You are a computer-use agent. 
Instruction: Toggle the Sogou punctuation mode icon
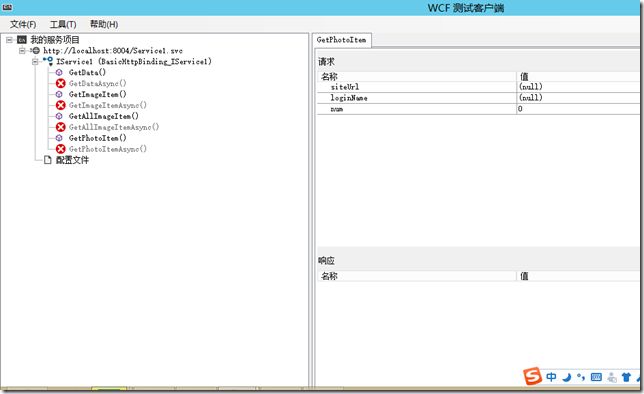coord(581,377)
